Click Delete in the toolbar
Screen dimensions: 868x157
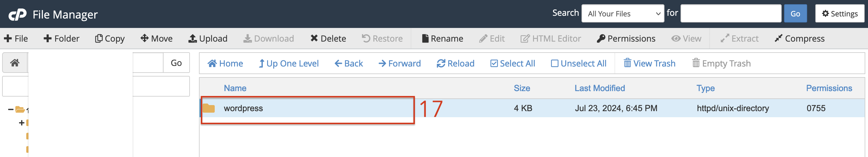[x=328, y=39]
